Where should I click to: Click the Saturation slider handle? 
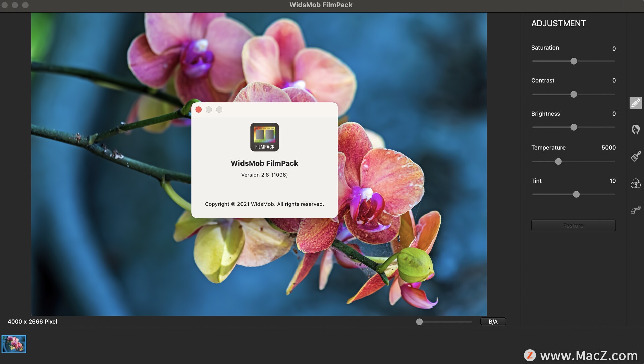574,61
